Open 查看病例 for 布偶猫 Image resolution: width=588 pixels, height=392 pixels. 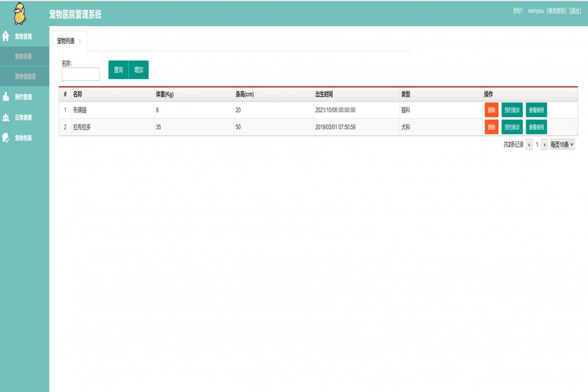pyautogui.click(x=536, y=110)
